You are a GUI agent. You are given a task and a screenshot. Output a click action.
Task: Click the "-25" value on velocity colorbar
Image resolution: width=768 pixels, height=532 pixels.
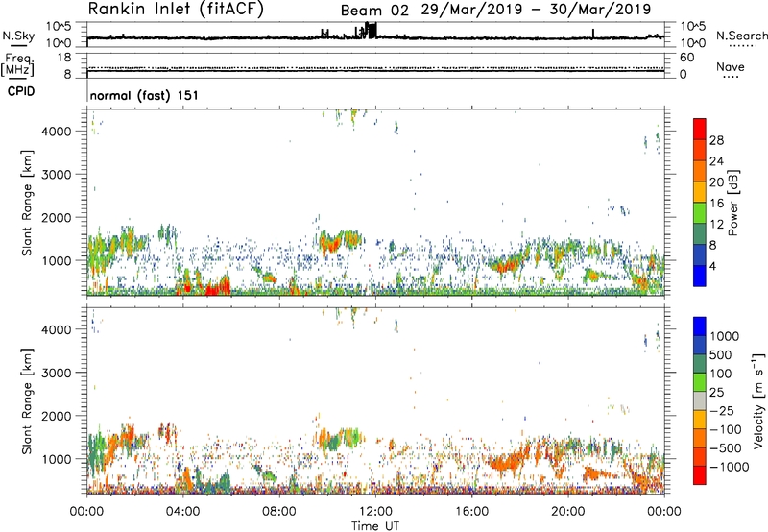(722, 411)
